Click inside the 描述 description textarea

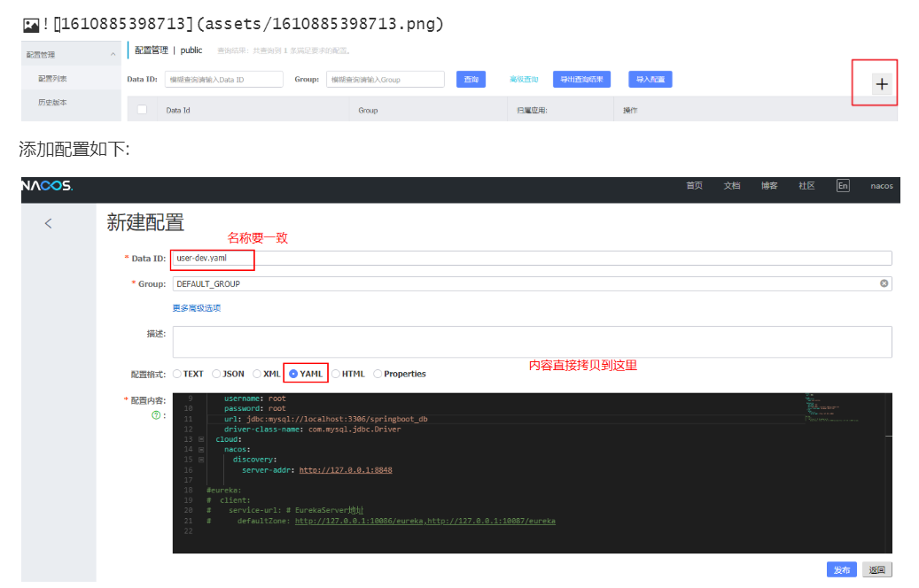(x=533, y=342)
